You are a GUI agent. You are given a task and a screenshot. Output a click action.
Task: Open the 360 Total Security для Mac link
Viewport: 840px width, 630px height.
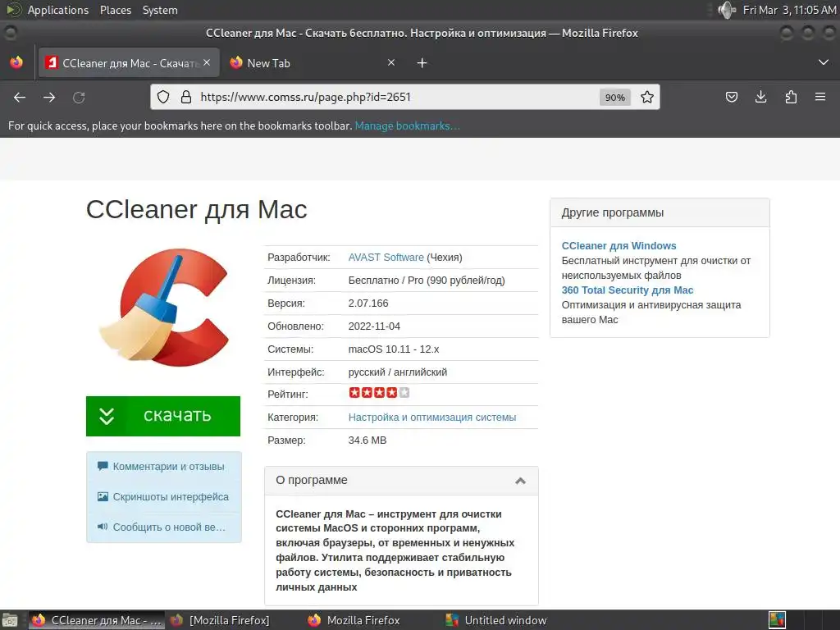(x=628, y=290)
